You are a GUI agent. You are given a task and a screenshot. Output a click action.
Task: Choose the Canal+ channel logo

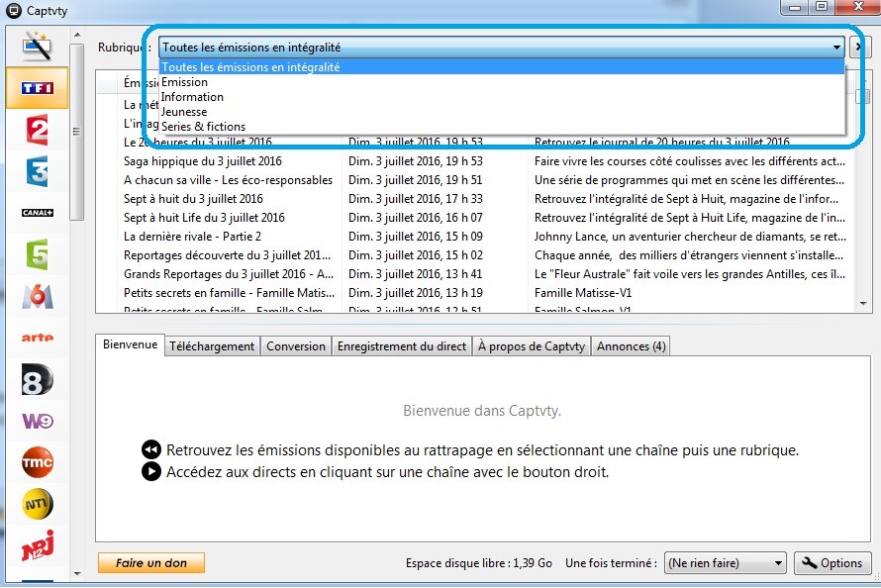click(37, 213)
